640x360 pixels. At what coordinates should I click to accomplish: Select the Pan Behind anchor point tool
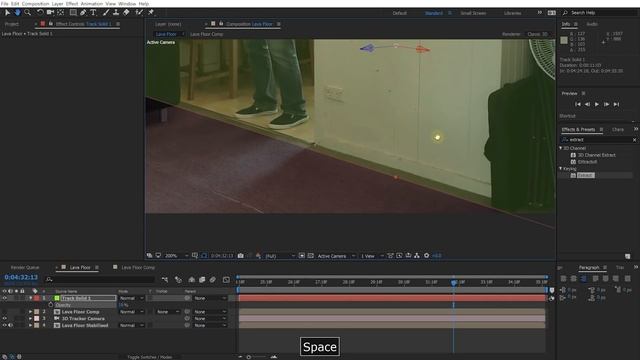[60, 13]
